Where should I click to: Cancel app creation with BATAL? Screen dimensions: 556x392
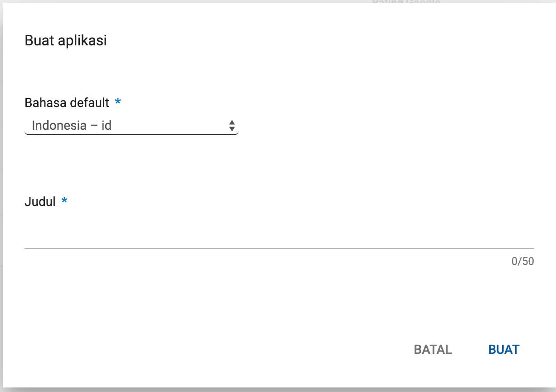click(x=433, y=349)
